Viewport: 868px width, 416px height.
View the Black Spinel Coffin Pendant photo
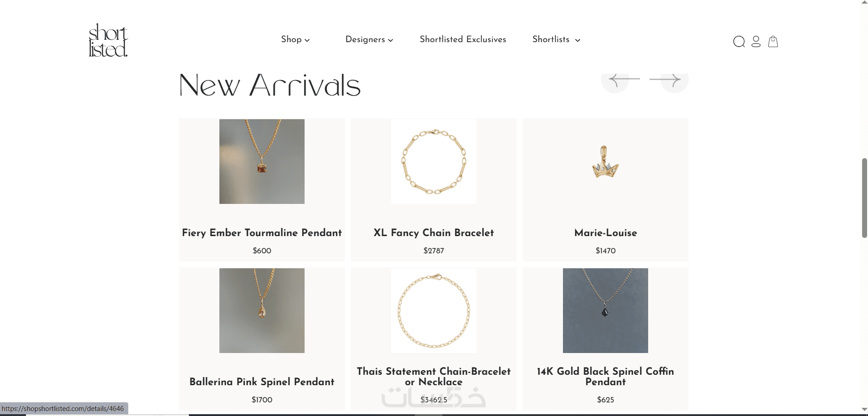606,311
